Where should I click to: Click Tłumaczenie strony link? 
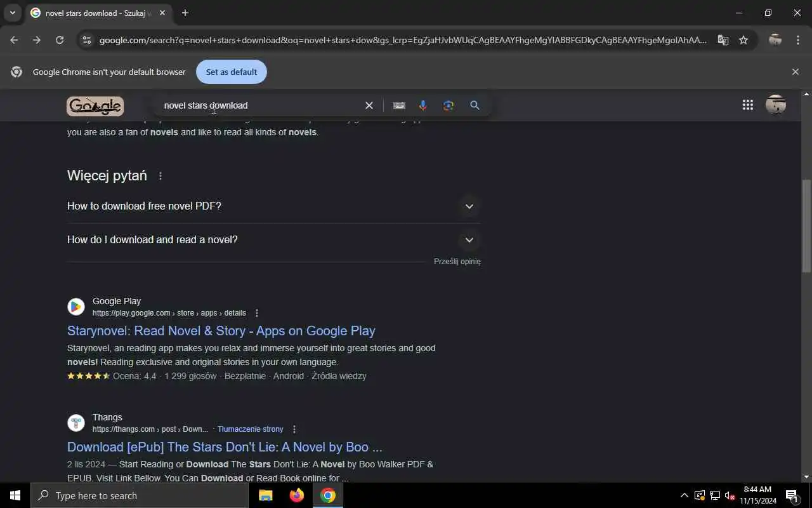pos(251,429)
